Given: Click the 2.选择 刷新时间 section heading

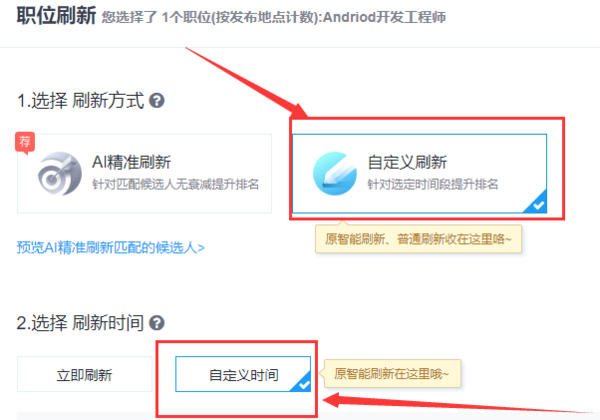Looking at the screenshot, I should (80, 323).
